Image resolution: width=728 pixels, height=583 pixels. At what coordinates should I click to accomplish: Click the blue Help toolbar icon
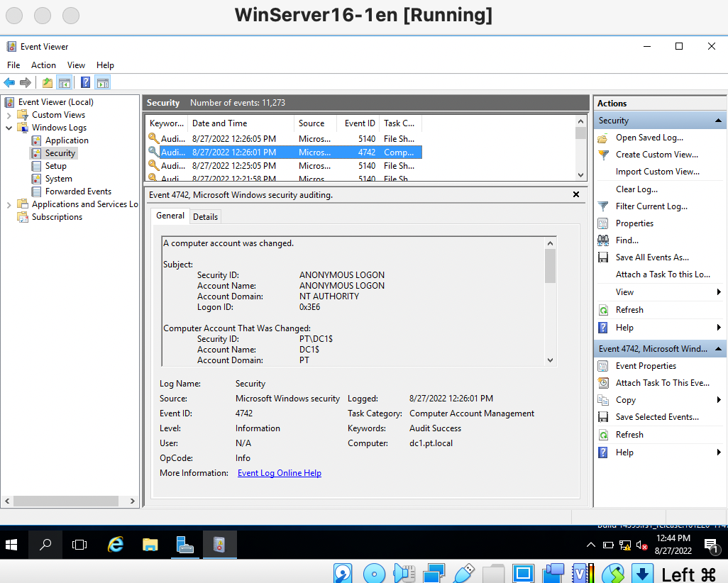(x=86, y=82)
